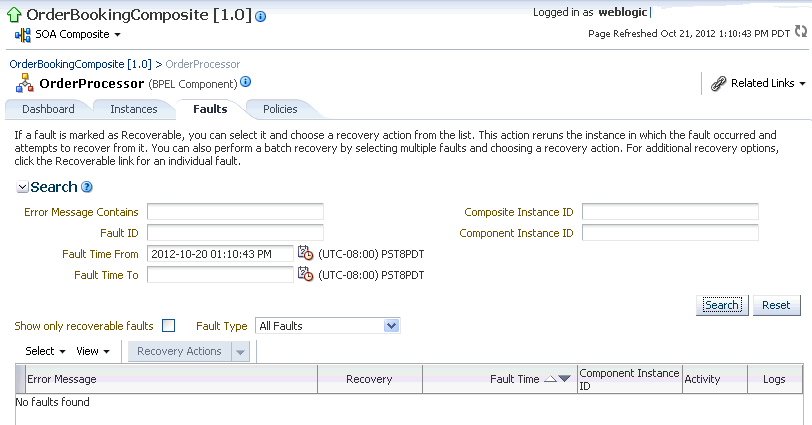Screen dimensions: 812x425
Task: Collapse the Search section
Action: click(x=22, y=187)
